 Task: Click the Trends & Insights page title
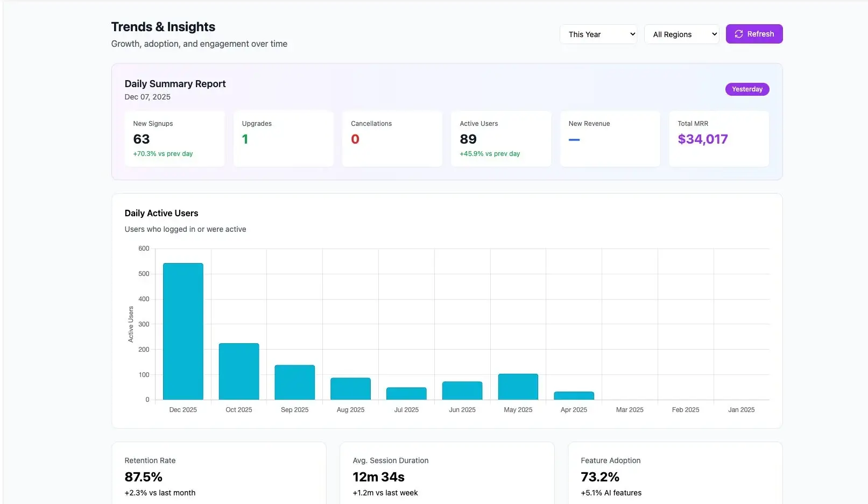click(x=163, y=26)
